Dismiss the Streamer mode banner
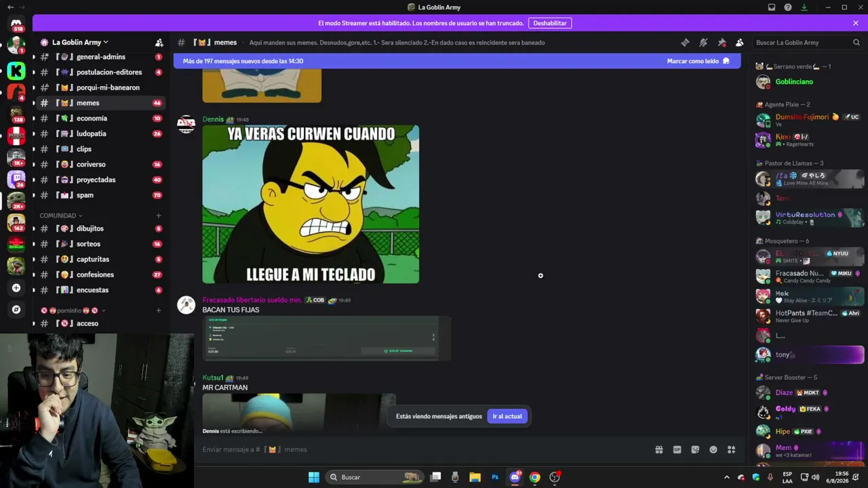 tap(856, 23)
